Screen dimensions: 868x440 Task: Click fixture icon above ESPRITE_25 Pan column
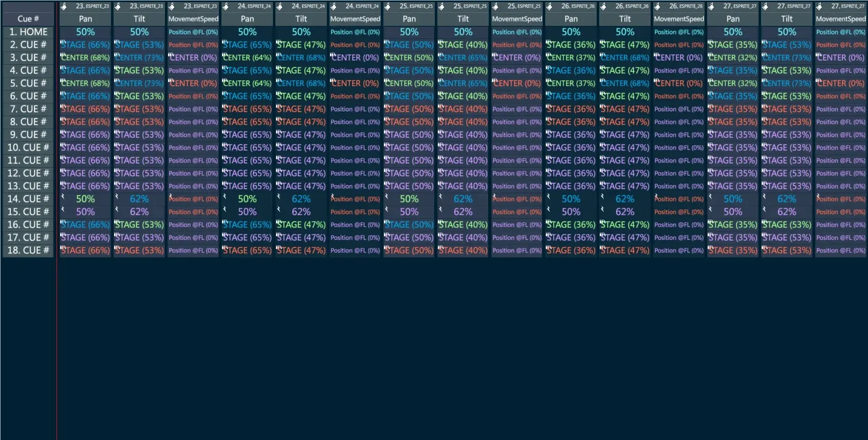click(x=387, y=7)
